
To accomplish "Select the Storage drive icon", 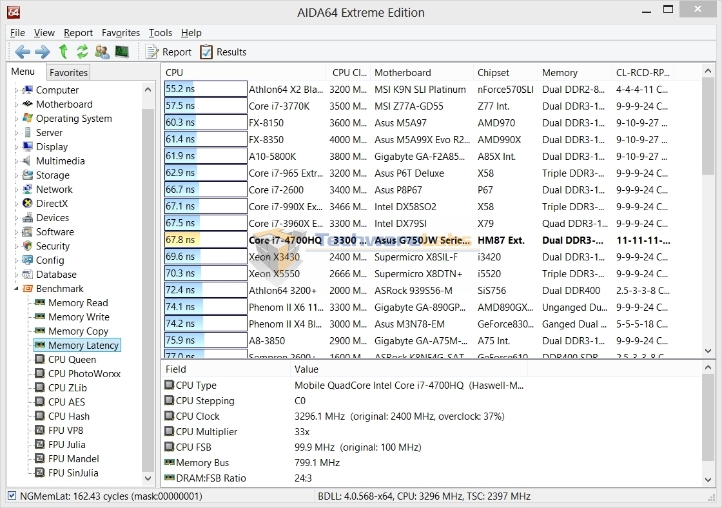I will [x=28, y=175].
